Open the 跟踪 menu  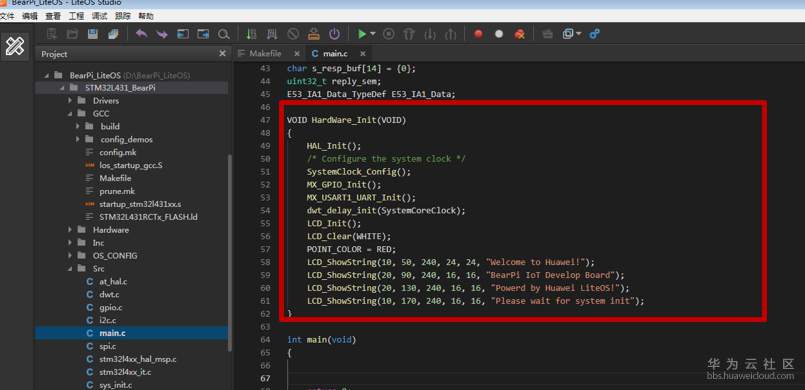[123, 16]
